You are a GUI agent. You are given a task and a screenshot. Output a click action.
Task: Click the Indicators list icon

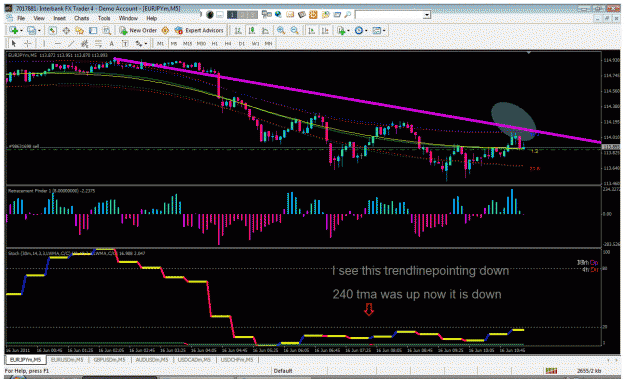point(341,31)
